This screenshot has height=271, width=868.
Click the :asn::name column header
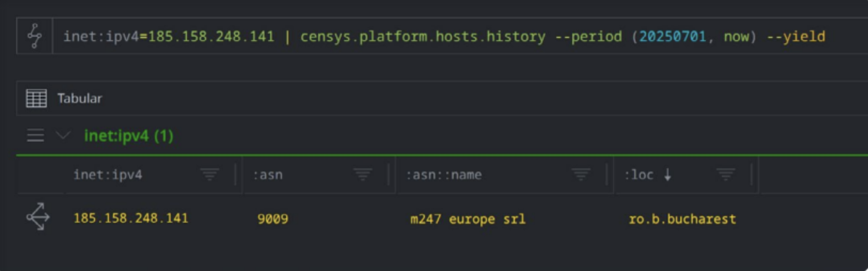click(x=444, y=175)
